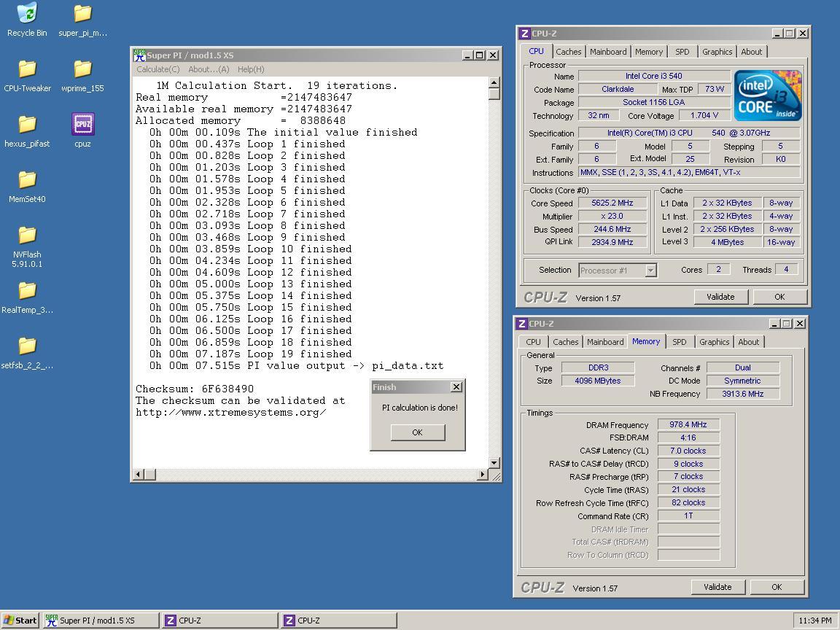Activate the first CPU-Z taskbar button
The height and width of the screenshot is (630, 840).
(x=219, y=621)
